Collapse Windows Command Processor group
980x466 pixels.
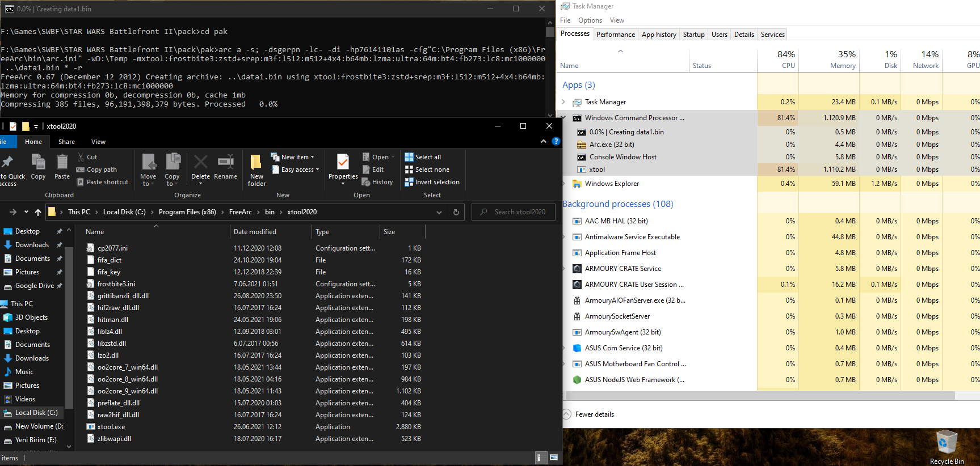pos(563,118)
